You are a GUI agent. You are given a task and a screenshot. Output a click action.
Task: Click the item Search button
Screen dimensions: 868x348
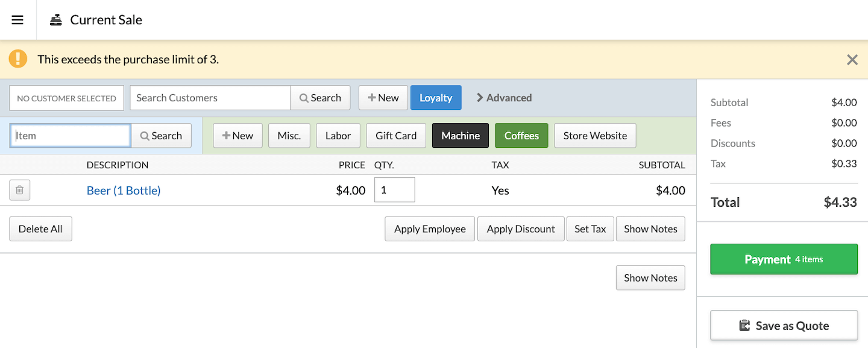pos(161,136)
